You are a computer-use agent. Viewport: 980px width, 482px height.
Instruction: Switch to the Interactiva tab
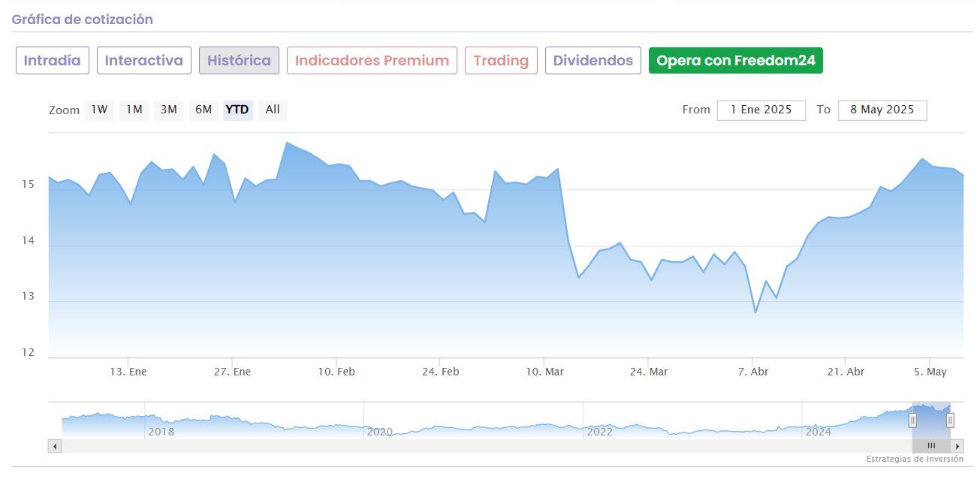pyautogui.click(x=143, y=61)
